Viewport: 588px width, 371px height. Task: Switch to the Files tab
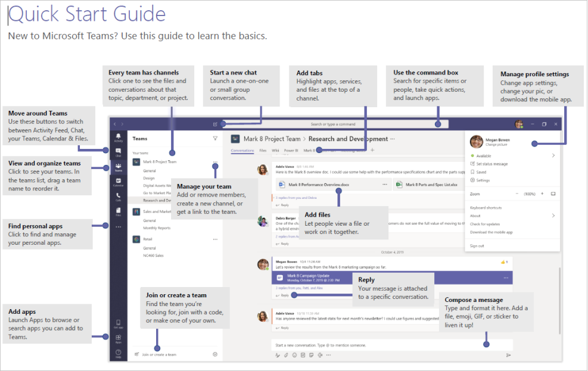(x=263, y=151)
